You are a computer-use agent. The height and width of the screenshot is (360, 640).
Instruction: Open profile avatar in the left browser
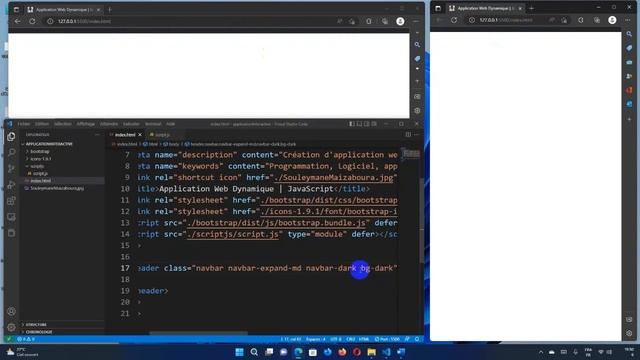pyautogui.click(x=400, y=21)
